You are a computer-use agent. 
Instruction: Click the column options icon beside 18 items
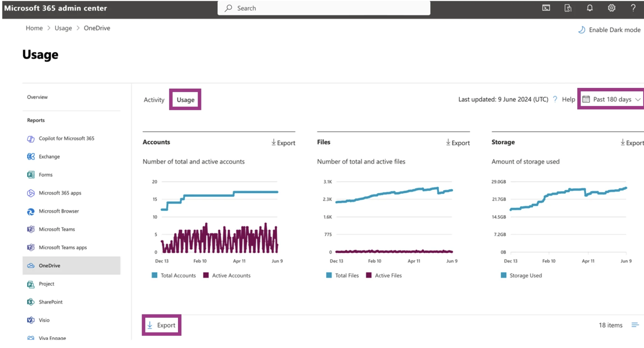pos(635,325)
